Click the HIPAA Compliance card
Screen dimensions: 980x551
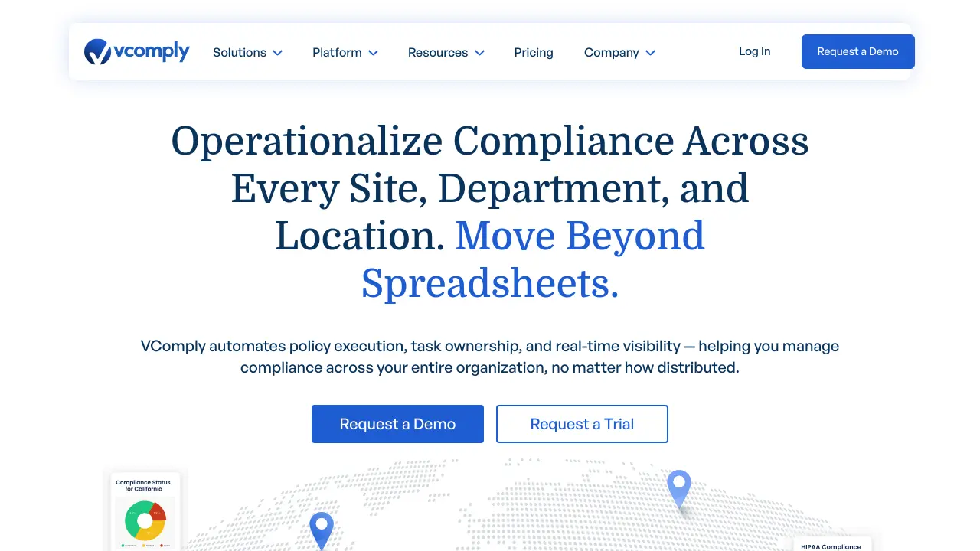click(831, 544)
